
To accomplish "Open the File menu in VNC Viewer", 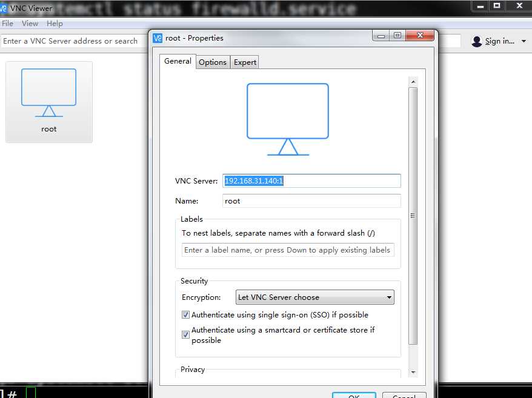I will click(x=7, y=24).
